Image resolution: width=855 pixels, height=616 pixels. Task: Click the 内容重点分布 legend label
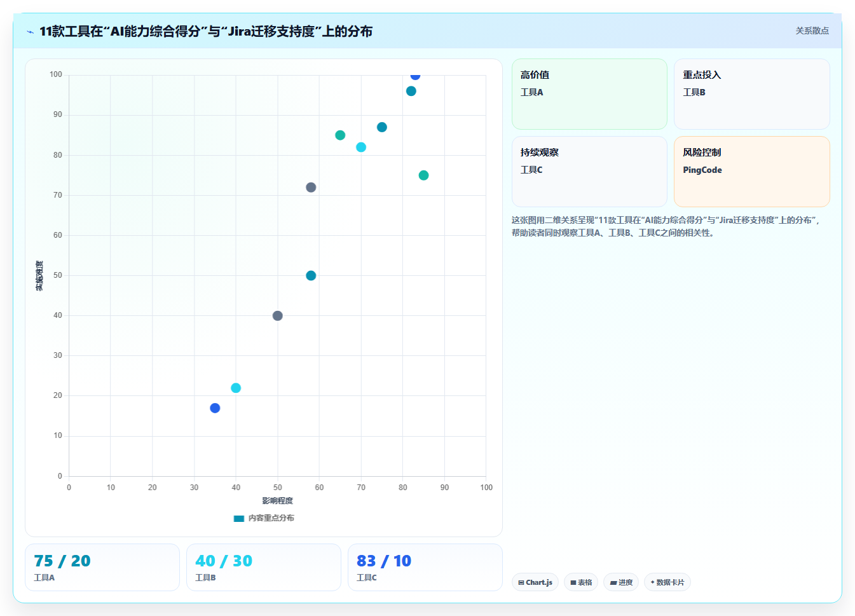pos(271,518)
